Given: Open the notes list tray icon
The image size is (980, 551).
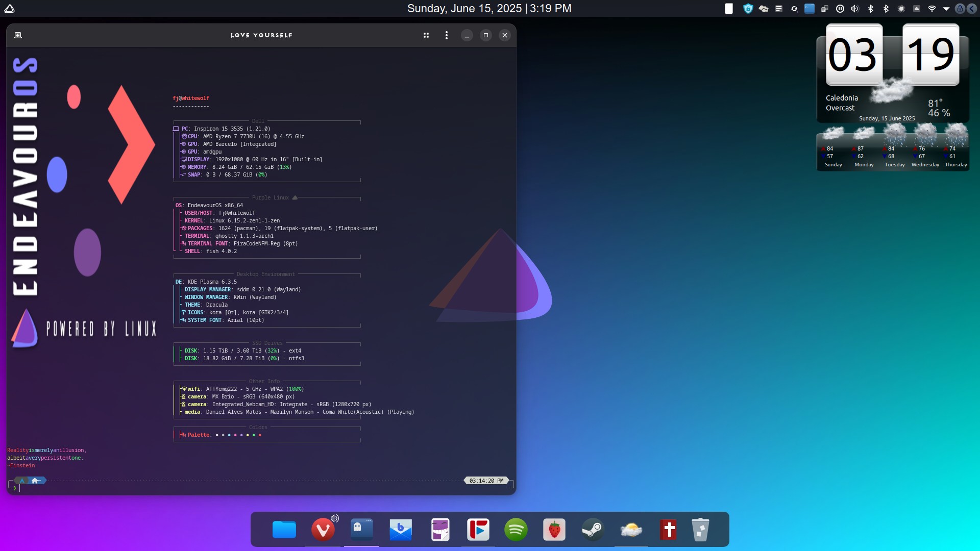Looking at the screenshot, I should pyautogui.click(x=779, y=9).
